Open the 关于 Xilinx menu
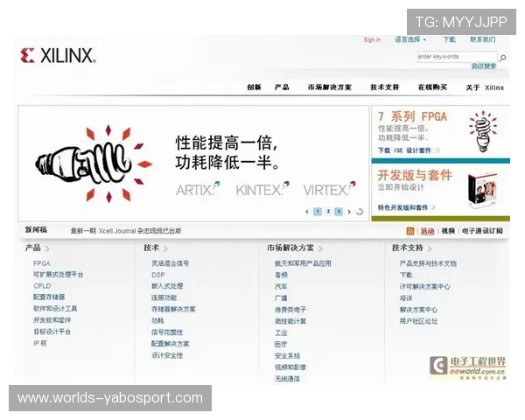The width and height of the screenshot is (525, 420). [485, 87]
